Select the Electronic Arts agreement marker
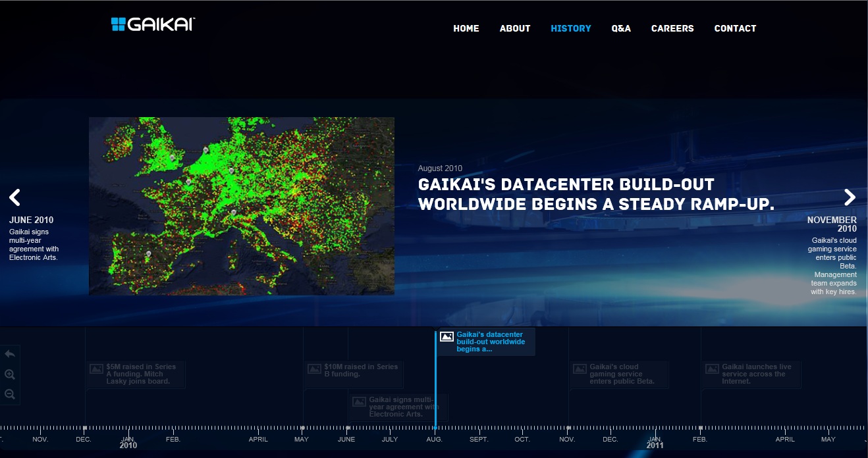Image resolution: width=868 pixels, height=458 pixels. point(398,407)
